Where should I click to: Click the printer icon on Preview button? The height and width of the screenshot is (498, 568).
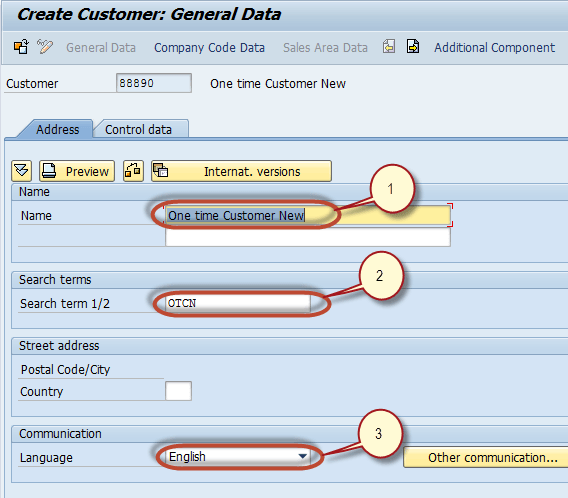point(49,171)
